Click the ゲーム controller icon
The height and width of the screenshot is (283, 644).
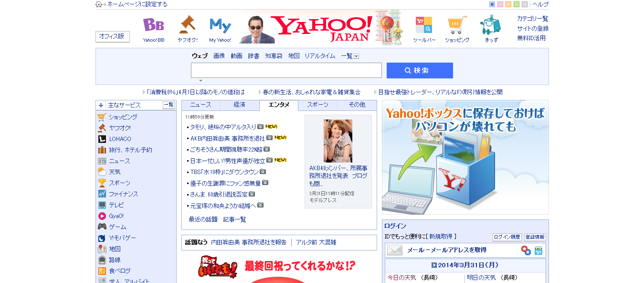102,227
